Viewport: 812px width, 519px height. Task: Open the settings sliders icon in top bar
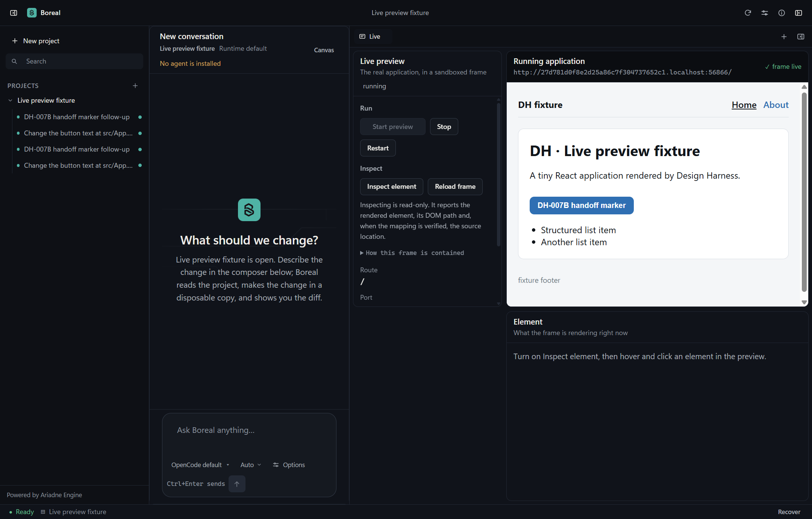click(x=765, y=13)
